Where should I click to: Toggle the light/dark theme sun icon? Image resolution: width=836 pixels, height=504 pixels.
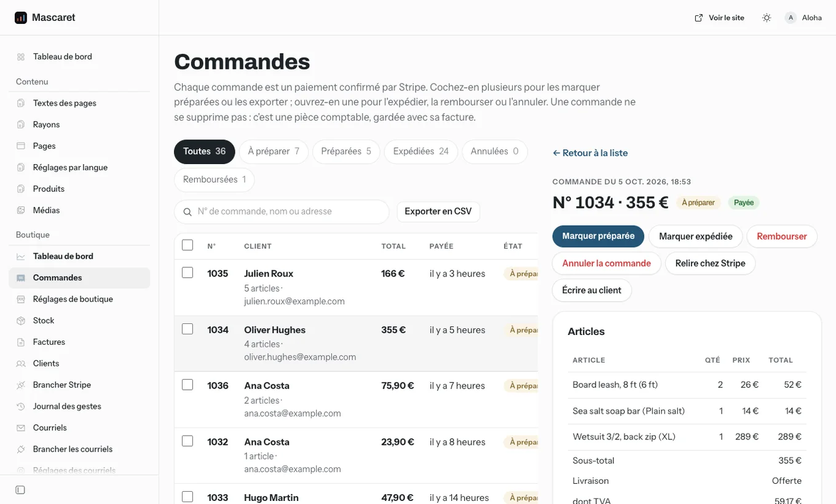point(767,18)
